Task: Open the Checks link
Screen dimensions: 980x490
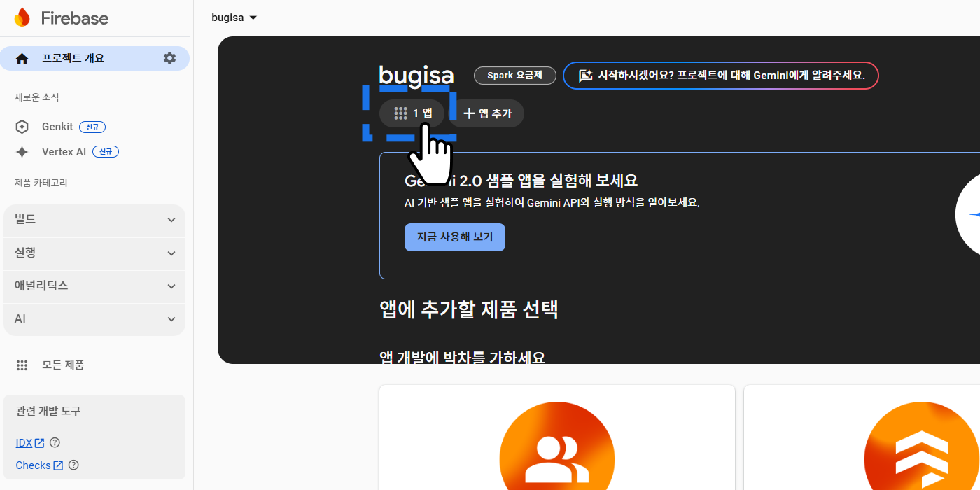Action: pos(33,465)
